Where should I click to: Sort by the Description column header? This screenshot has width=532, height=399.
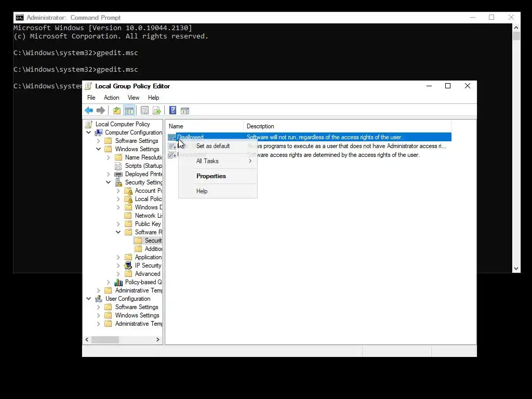click(348, 126)
